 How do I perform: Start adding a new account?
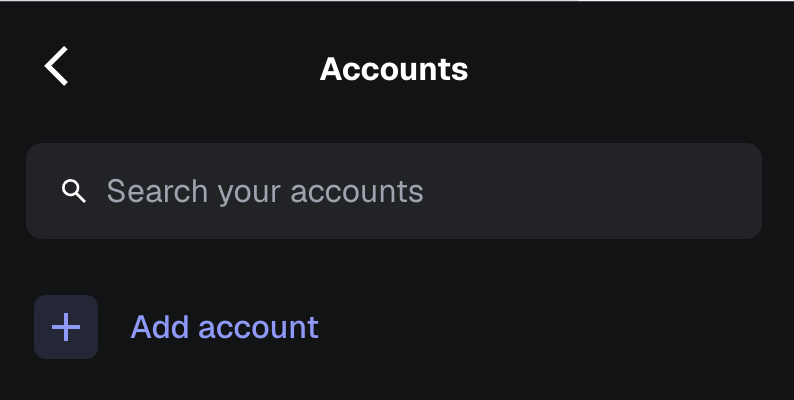tap(224, 327)
